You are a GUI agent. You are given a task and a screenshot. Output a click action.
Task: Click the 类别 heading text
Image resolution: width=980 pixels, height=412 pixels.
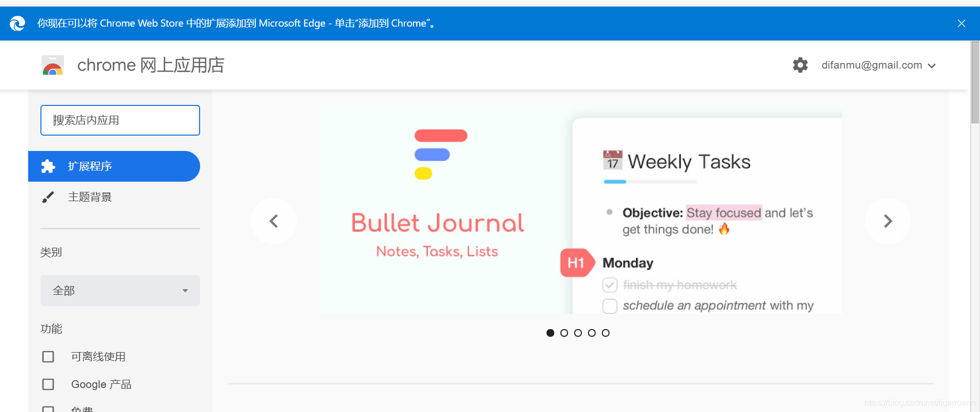[x=51, y=252]
